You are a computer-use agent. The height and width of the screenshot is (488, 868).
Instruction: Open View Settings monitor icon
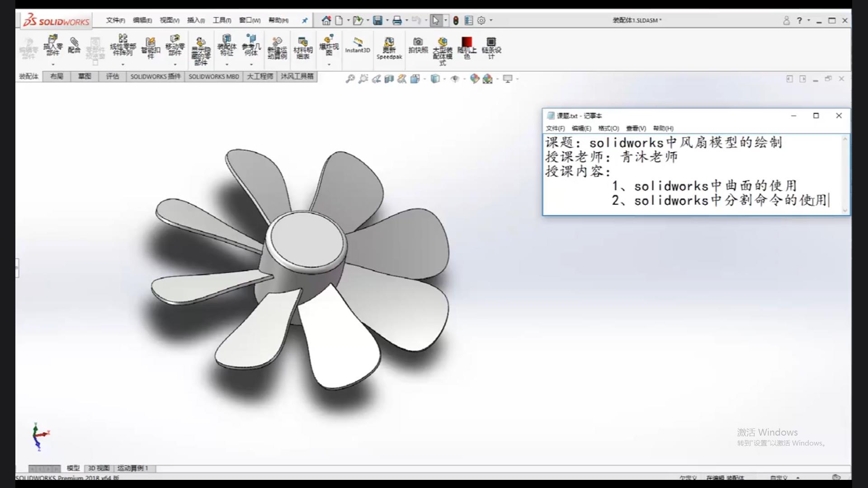(x=508, y=79)
